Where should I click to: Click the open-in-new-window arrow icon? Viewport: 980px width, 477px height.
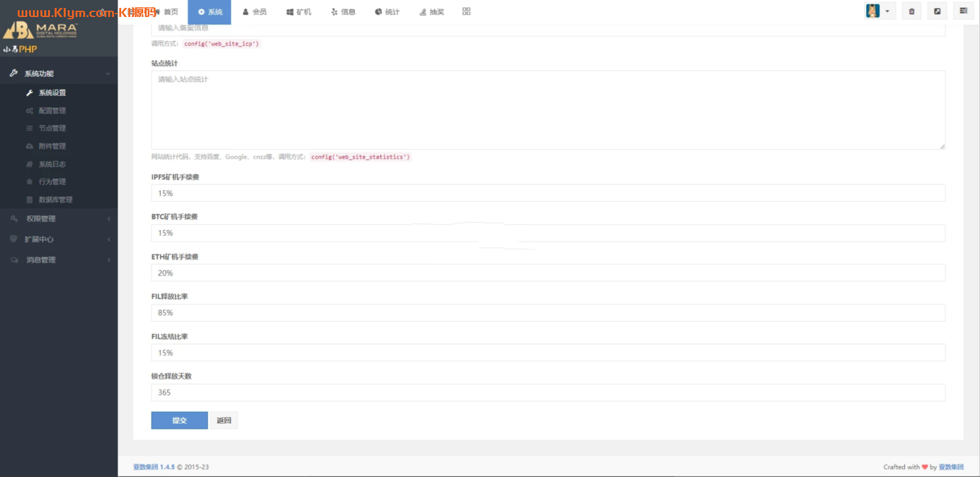tap(938, 11)
